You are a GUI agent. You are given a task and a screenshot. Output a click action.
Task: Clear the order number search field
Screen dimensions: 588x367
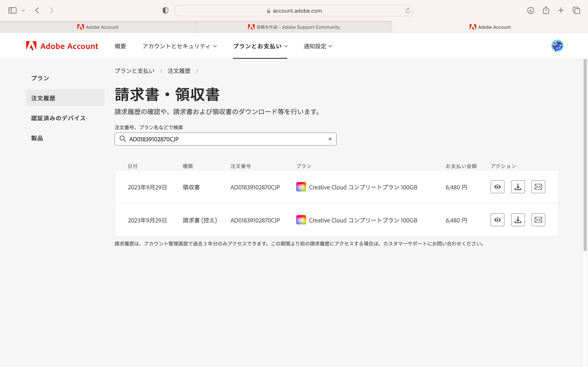point(330,139)
